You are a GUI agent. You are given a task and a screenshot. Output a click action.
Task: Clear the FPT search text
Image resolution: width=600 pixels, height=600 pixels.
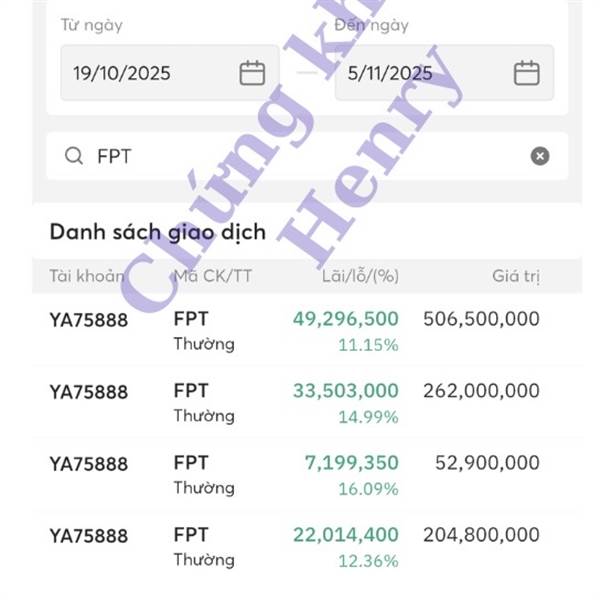pyautogui.click(x=539, y=156)
